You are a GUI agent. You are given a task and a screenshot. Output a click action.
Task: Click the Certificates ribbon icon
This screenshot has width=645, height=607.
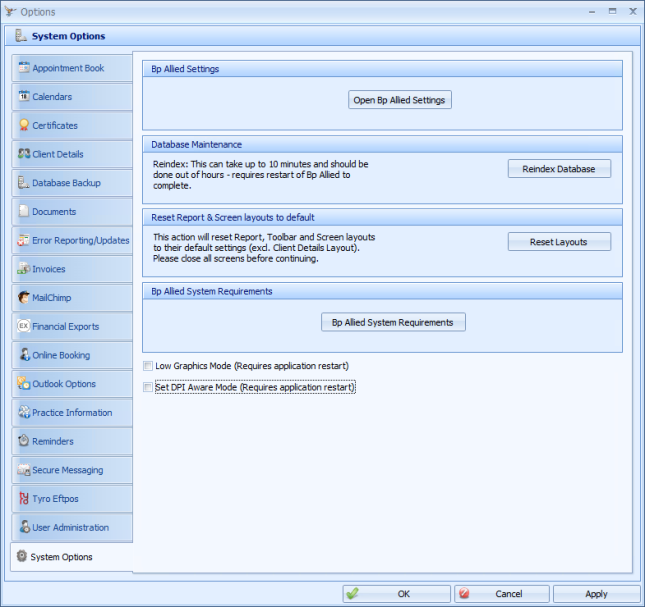[24, 125]
